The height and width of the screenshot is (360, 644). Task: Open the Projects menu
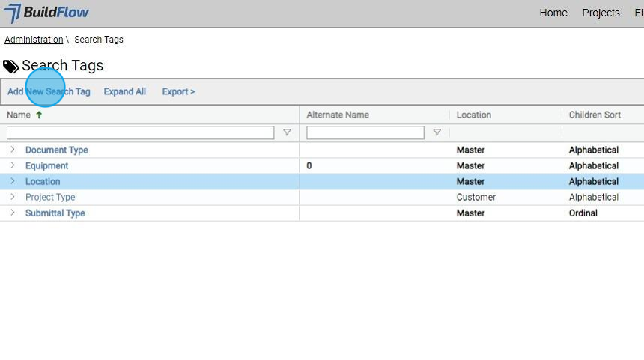(601, 13)
